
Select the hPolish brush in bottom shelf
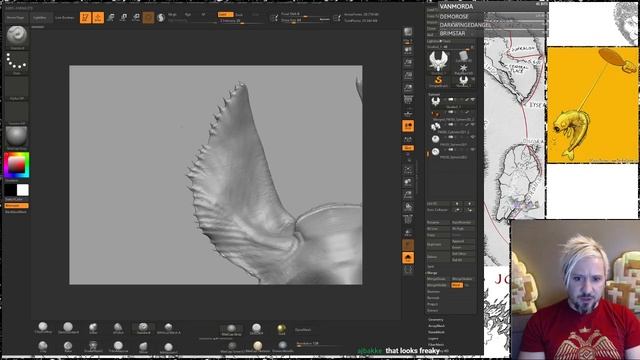point(118,328)
